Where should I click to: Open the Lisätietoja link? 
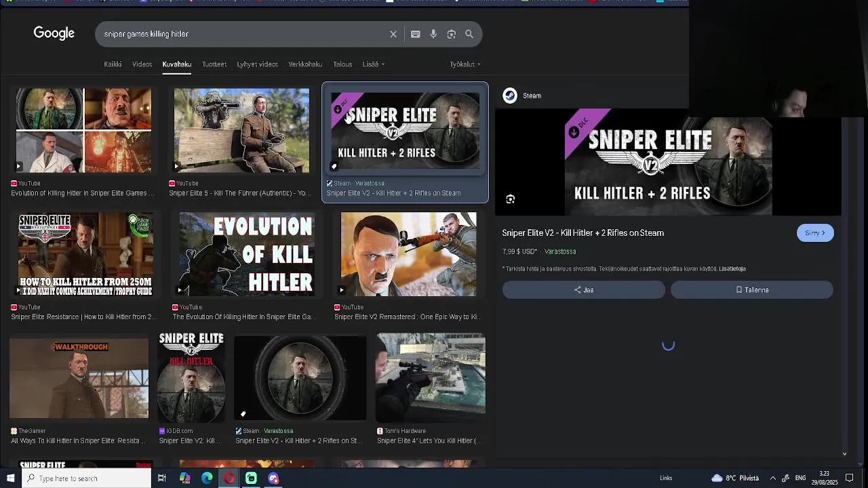point(732,269)
